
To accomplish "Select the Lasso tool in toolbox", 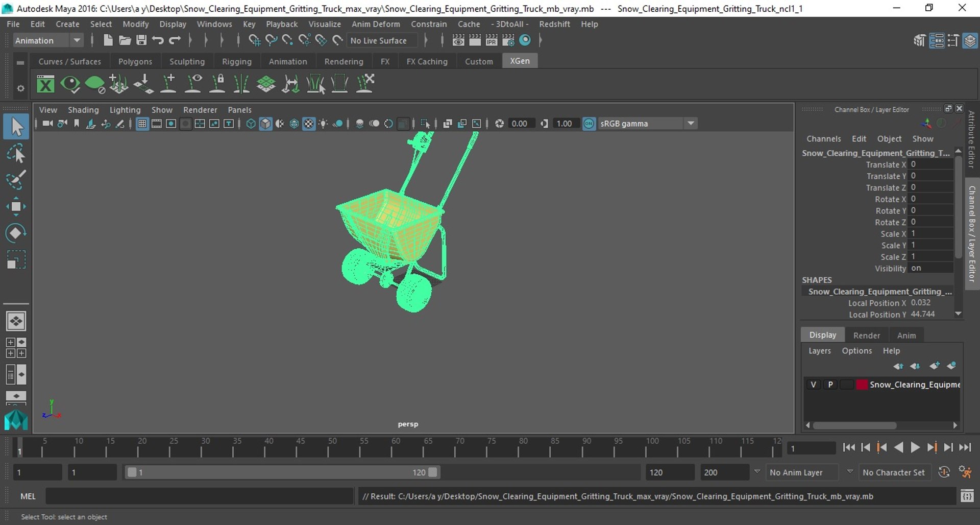I will pyautogui.click(x=16, y=153).
